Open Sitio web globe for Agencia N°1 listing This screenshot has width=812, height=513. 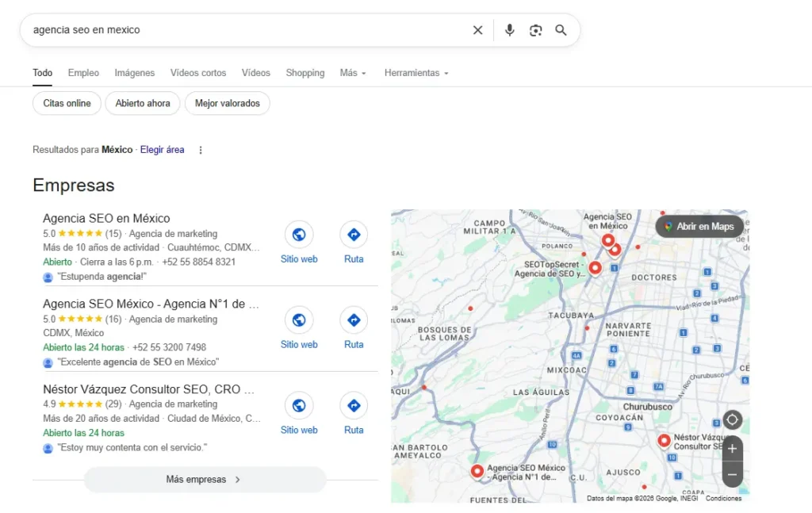coord(299,320)
